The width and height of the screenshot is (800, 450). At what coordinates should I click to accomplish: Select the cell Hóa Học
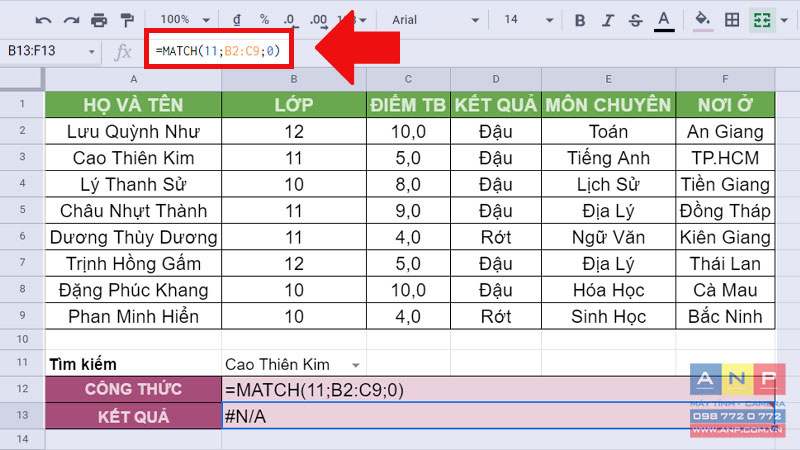[608, 290]
